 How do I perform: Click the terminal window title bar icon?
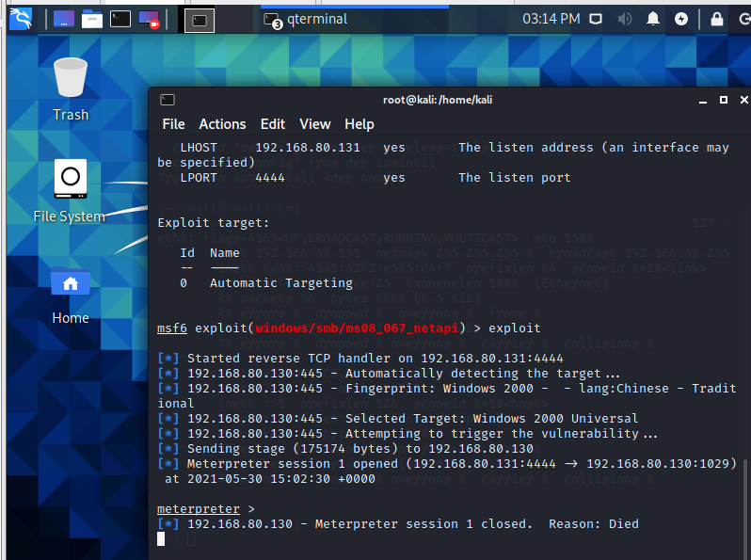pyautogui.click(x=168, y=100)
